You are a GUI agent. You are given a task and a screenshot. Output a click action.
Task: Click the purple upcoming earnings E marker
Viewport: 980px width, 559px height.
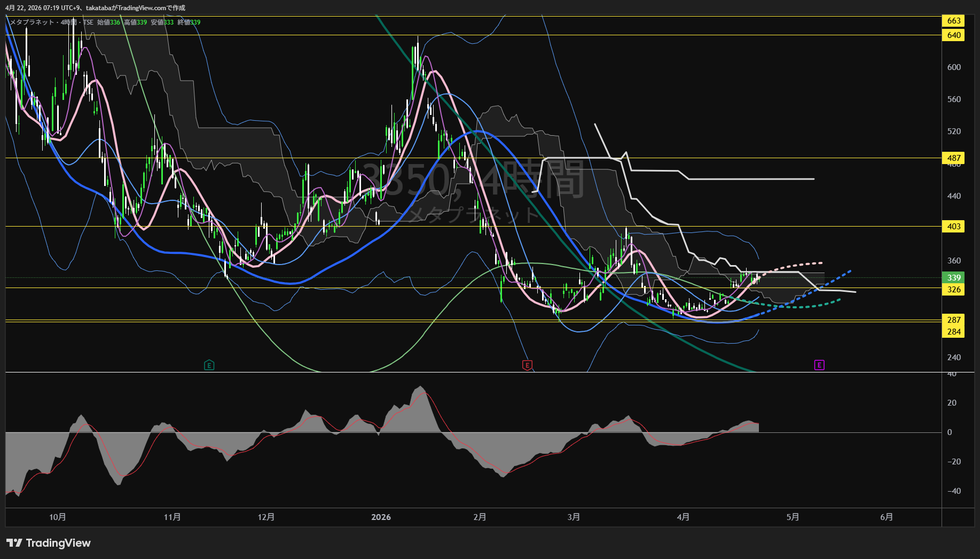(819, 365)
